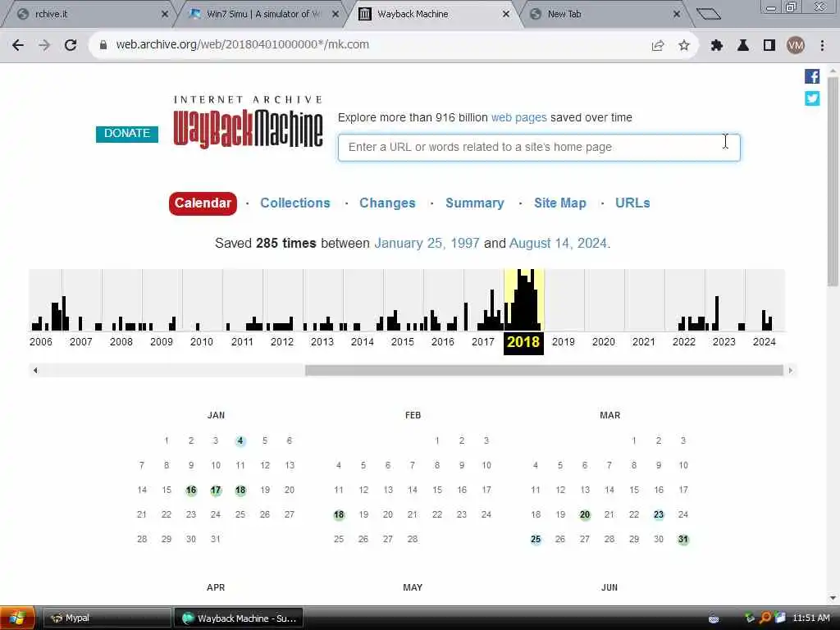Click the Wayback Machine logo
This screenshot has width=840, height=630.
pos(248,123)
